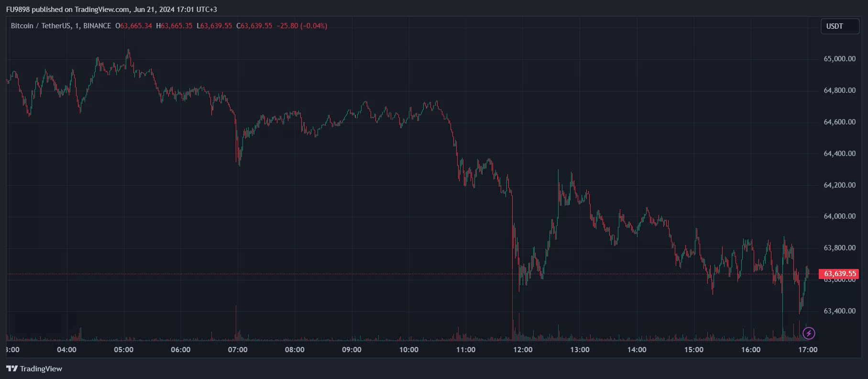Click the High value H63,665.35
868x379 pixels.
click(175, 26)
